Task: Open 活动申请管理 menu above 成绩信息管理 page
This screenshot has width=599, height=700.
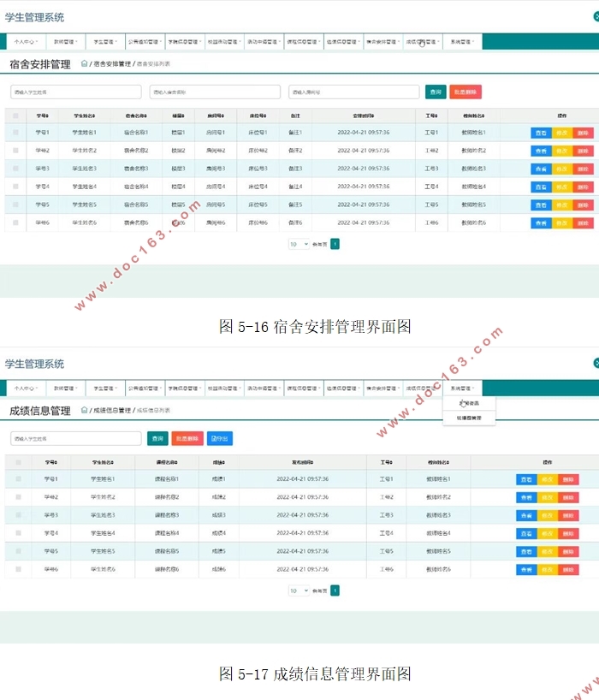Action: (x=264, y=388)
